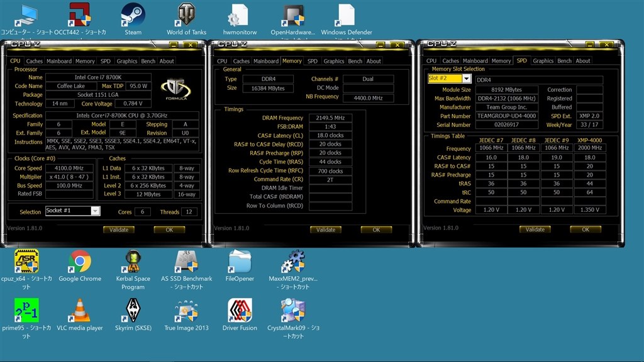Open the Google Chrome desktop icon

[80, 261]
